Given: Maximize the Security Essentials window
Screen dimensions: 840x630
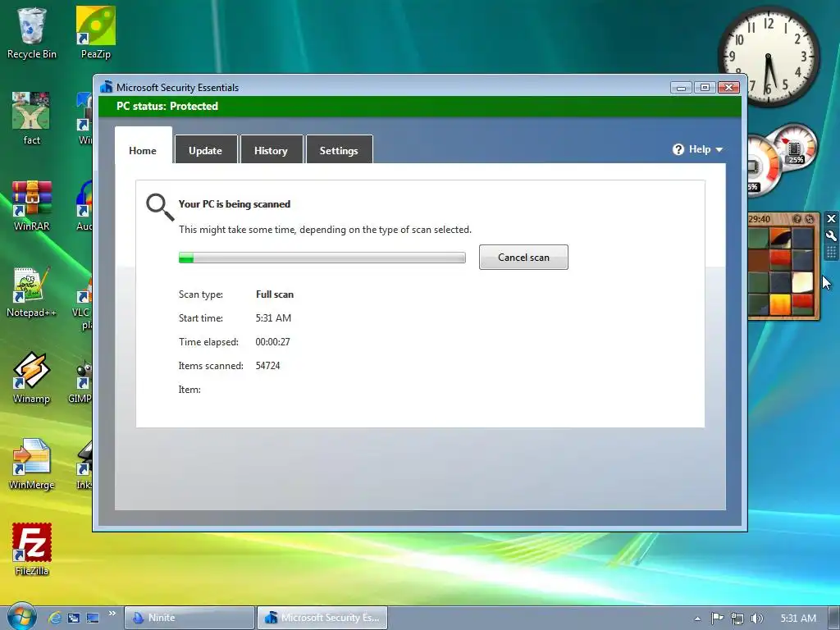Looking at the screenshot, I should [705, 87].
